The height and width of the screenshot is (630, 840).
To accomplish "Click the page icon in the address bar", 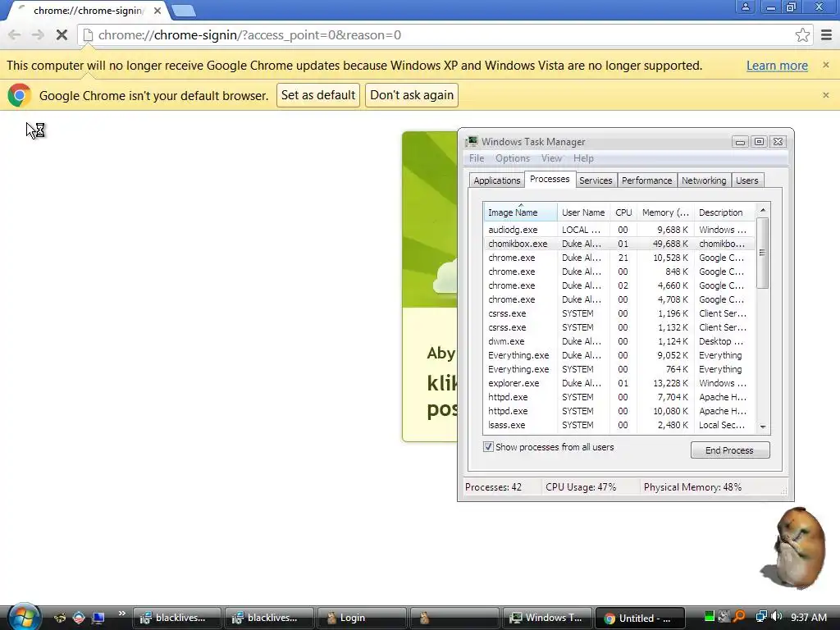I will 89,35.
